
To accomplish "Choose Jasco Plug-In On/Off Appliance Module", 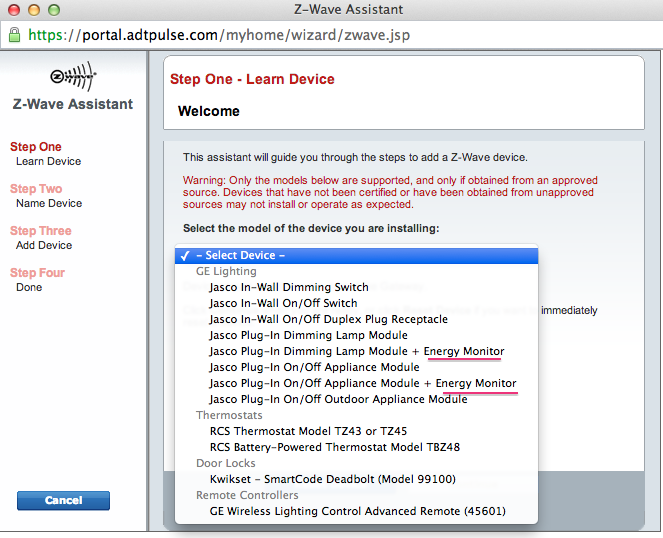I will [x=356, y=368].
